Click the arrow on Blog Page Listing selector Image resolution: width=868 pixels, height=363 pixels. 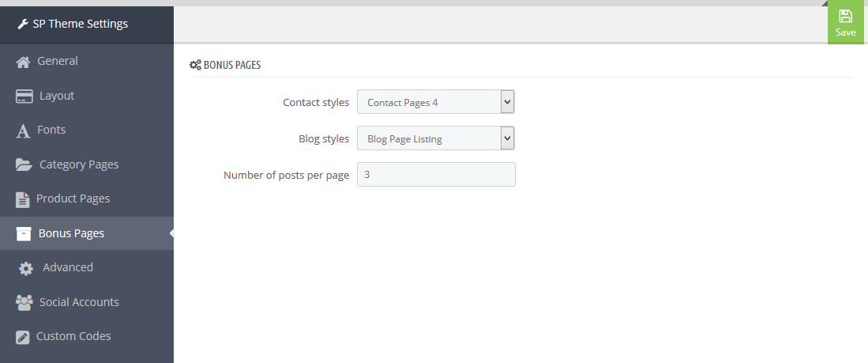[508, 138]
